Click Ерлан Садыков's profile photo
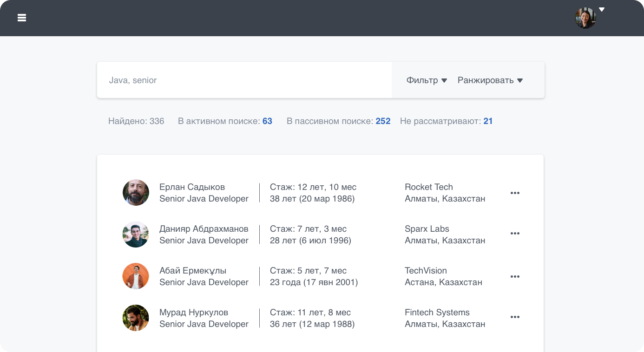Image resolution: width=644 pixels, height=352 pixels. [x=136, y=193]
